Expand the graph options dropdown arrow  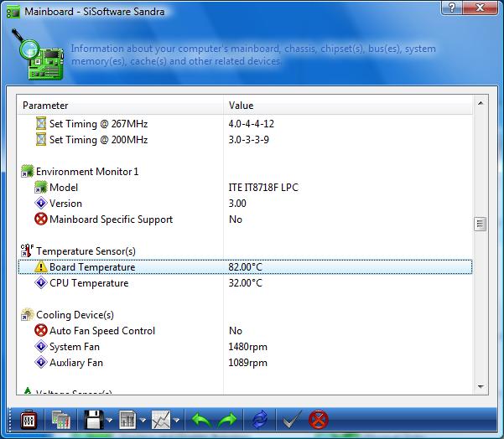pyautogui.click(x=176, y=420)
